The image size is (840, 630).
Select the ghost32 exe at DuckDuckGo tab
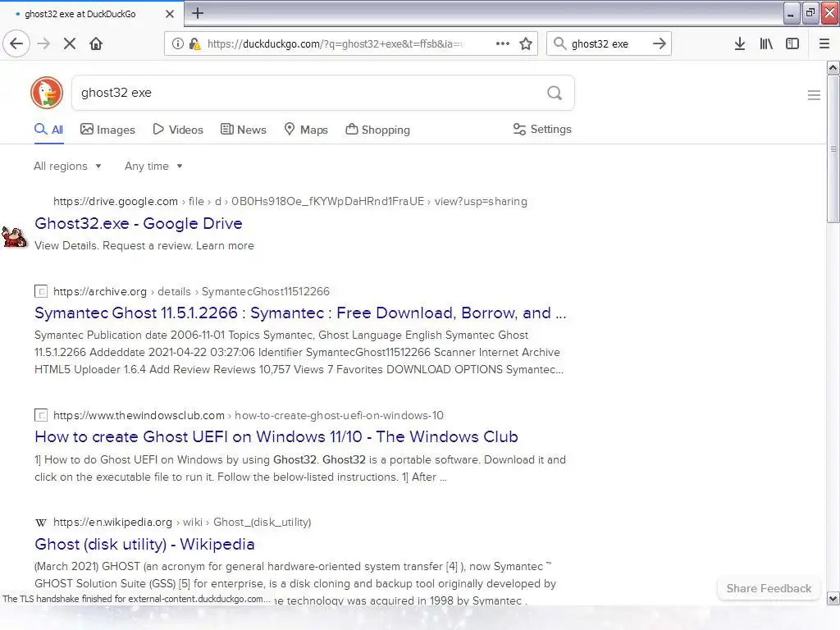pos(92,14)
